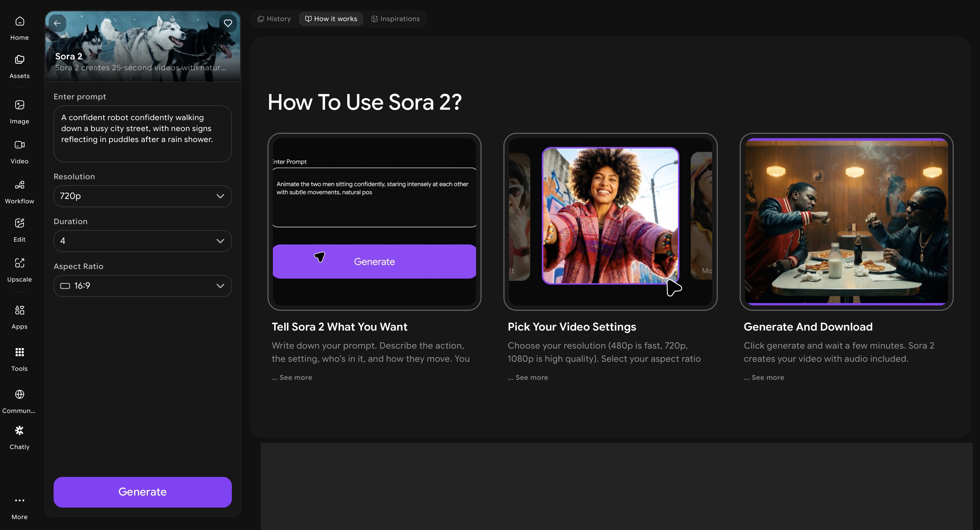Expand the Resolution 720p dropdown
The image size is (980, 530).
click(x=142, y=196)
